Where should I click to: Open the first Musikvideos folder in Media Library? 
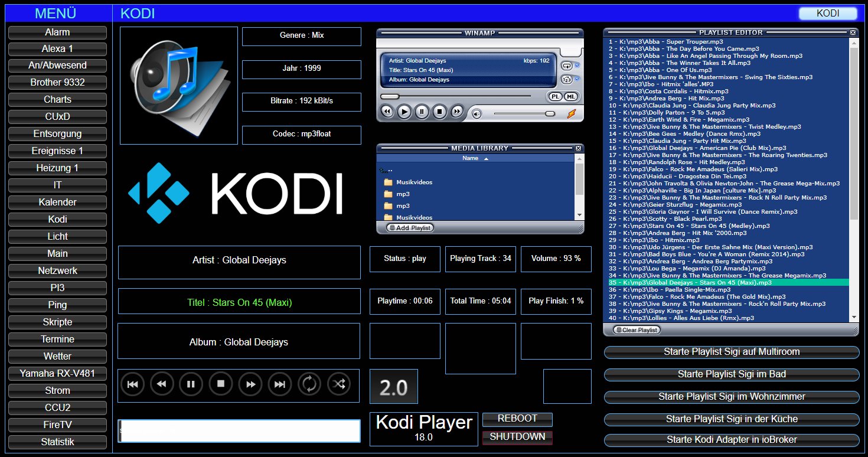[408, 182]
